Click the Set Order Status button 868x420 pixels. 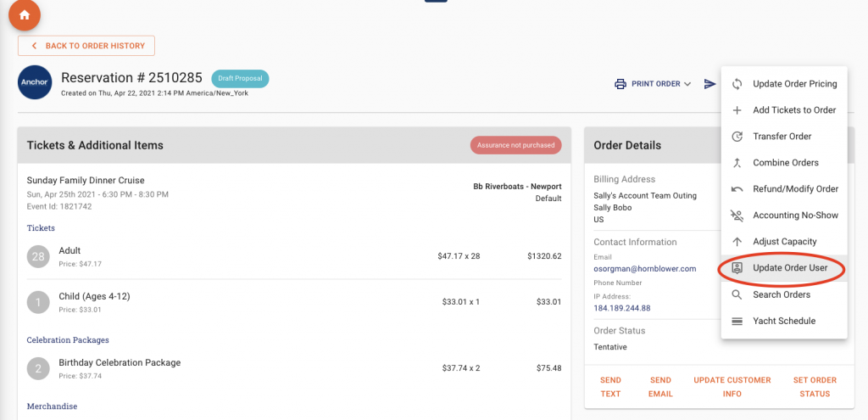(815, 387)
